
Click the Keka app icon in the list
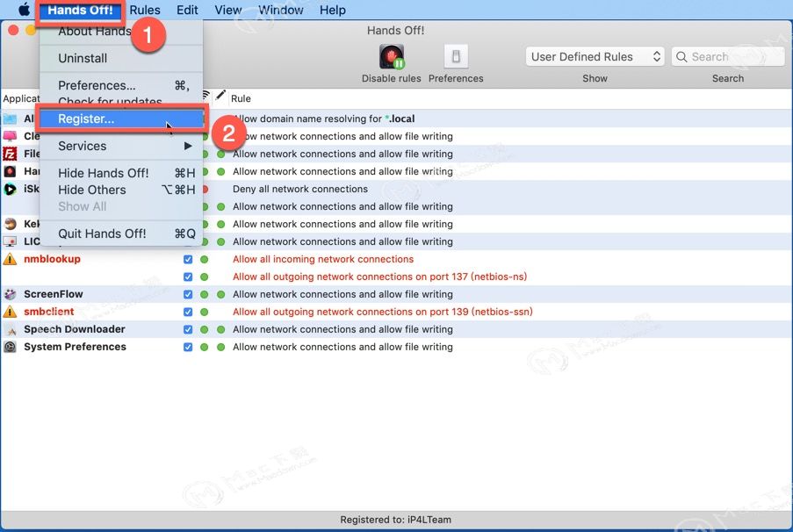[x=10, y=224]
